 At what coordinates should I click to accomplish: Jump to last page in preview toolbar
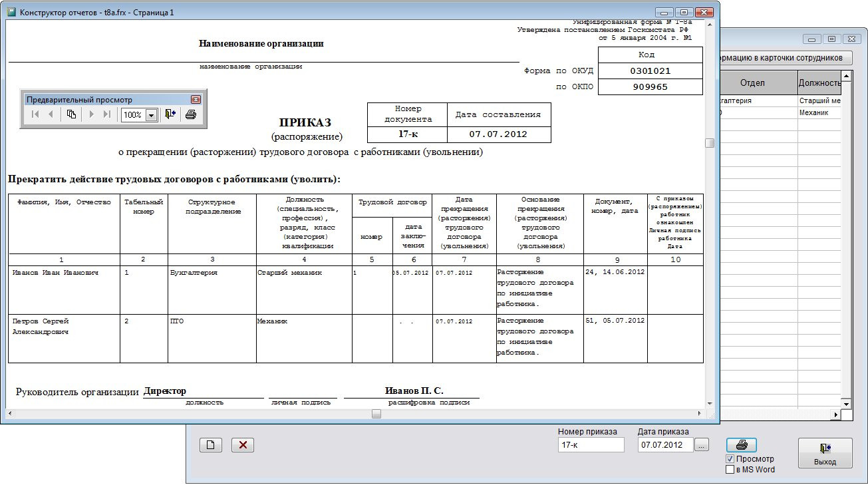tap(107, 114)
